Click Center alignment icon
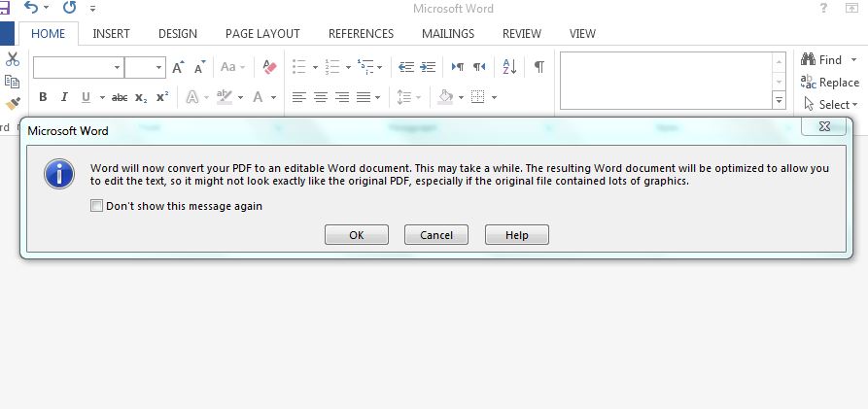 321,97
